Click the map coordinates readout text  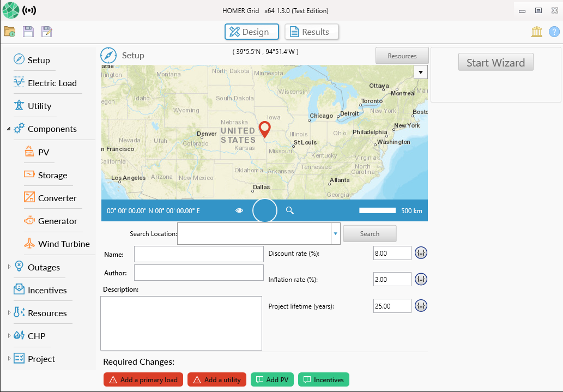[153, 210]
